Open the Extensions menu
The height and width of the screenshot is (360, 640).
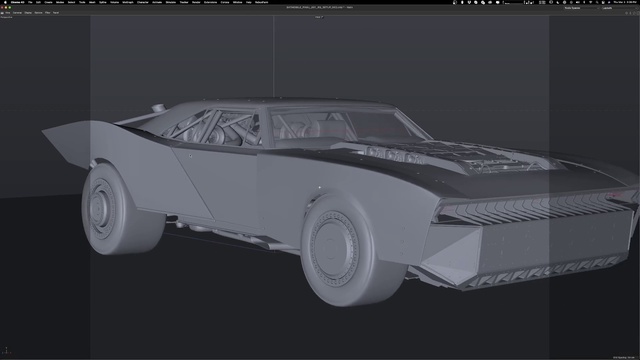click(211, 2)
